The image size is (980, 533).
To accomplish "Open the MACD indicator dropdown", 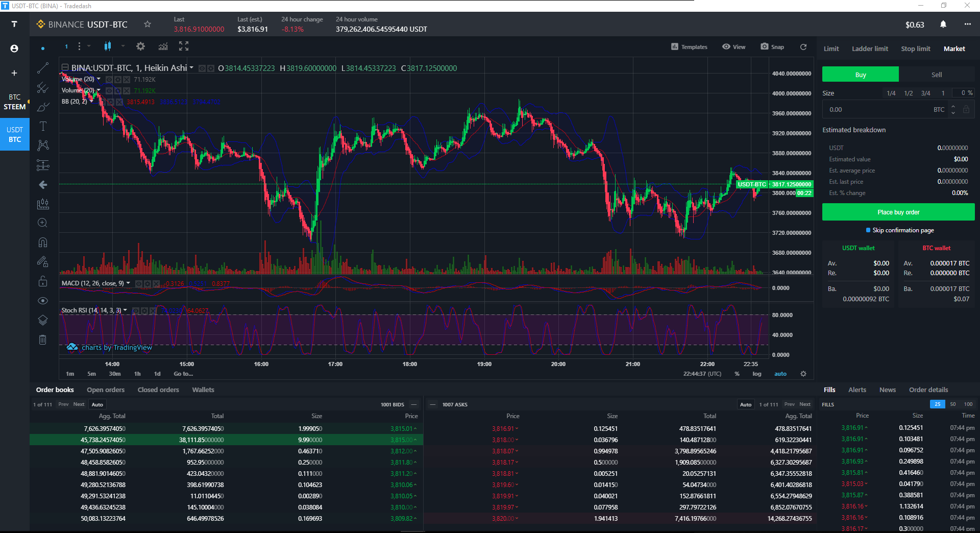I will 128,283.
